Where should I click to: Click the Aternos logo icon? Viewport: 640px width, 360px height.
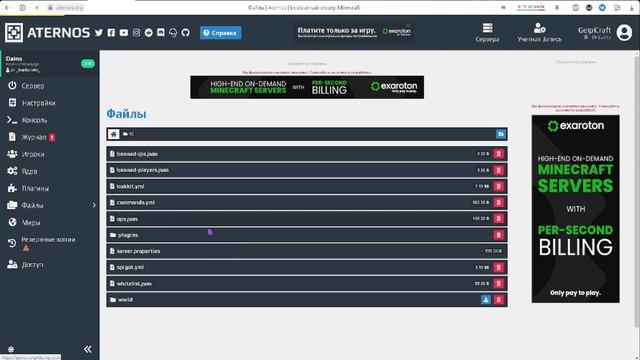click(14, 33)
